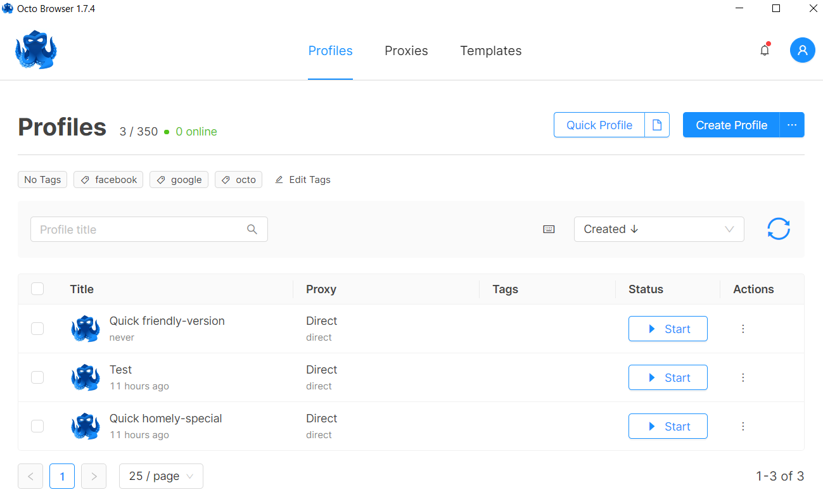Switch to the Proxies tab
This screenshot has height=504, width=823.
click(406, 51)
